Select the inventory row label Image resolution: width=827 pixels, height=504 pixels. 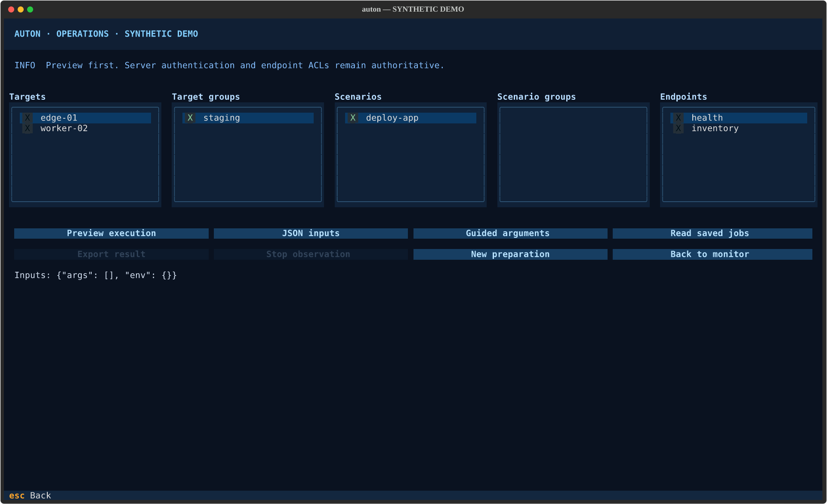click(715, 129)
